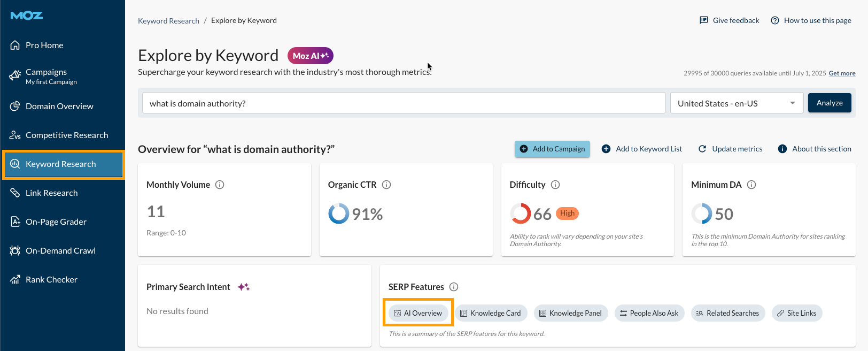Click the keyword search input field
Image resolution: width=868 pixels, height=351 pixels.
[404, 103]
